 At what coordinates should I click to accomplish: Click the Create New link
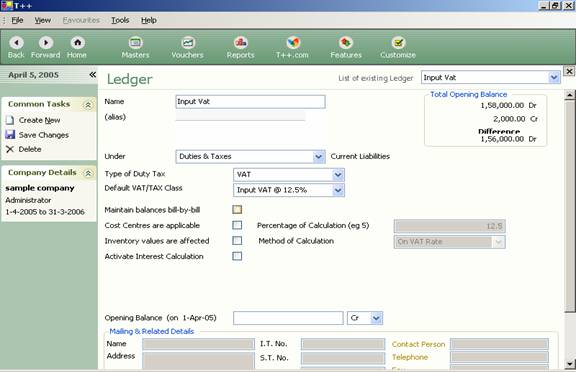coord(40,120)
